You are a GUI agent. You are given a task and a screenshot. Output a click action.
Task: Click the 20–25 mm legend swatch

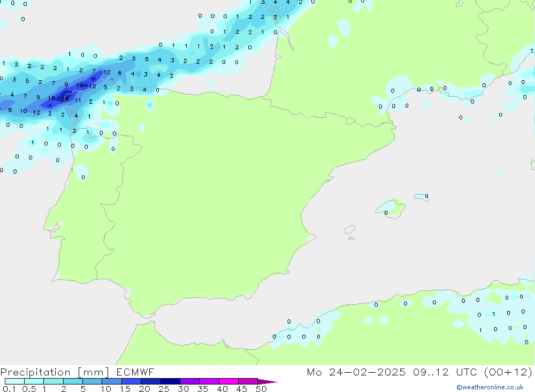tap(151, 381)
